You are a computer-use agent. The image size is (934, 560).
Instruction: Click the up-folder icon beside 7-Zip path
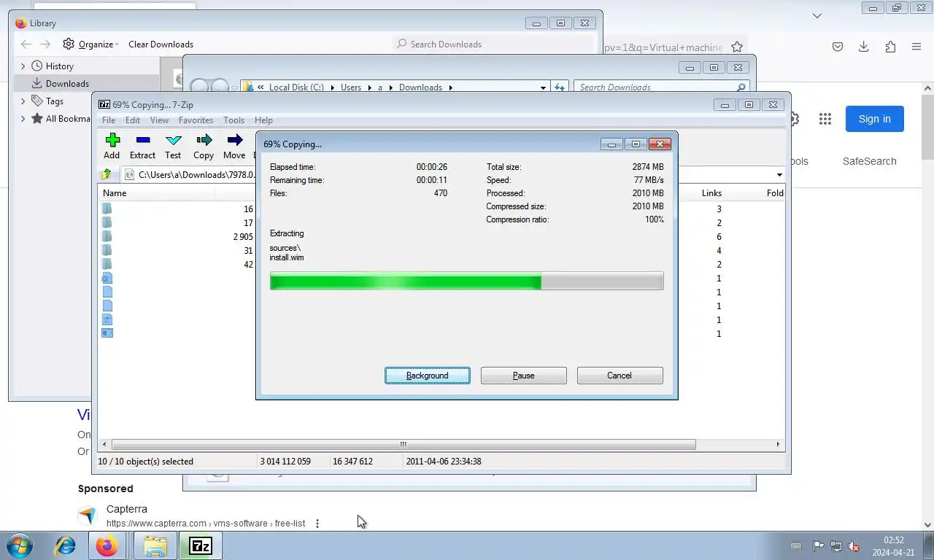pos(107,174)
